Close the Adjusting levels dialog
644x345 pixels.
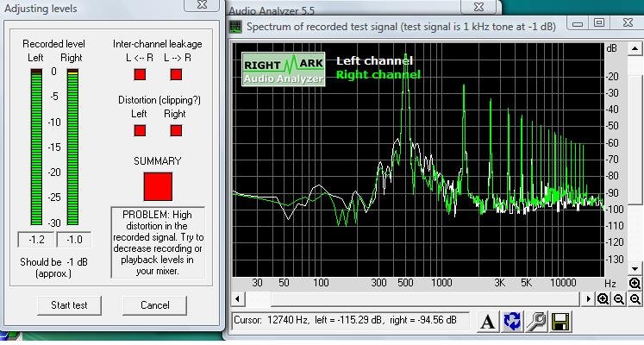click(x=202, y=5)
